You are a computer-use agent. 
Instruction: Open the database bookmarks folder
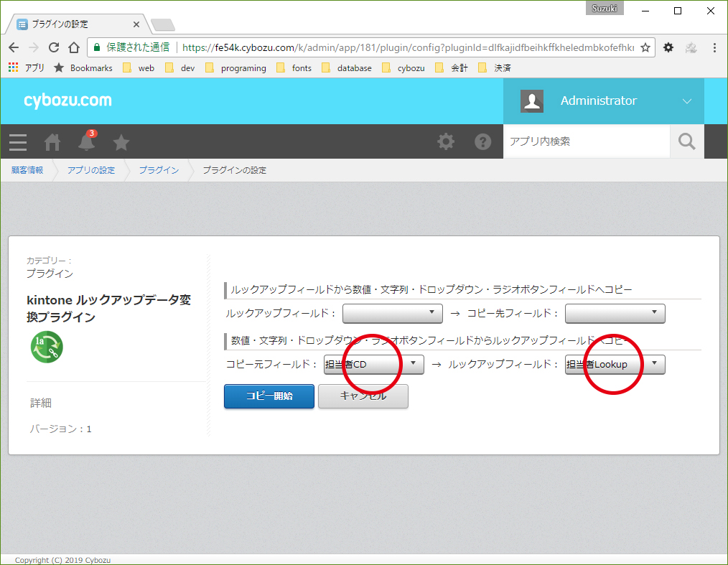[x=347, y=67]
